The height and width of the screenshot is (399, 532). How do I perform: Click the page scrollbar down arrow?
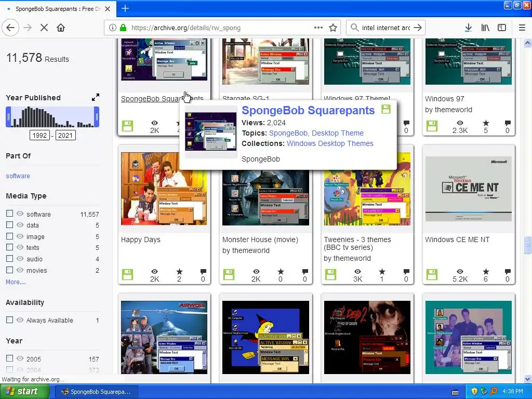tap(528, 379)
